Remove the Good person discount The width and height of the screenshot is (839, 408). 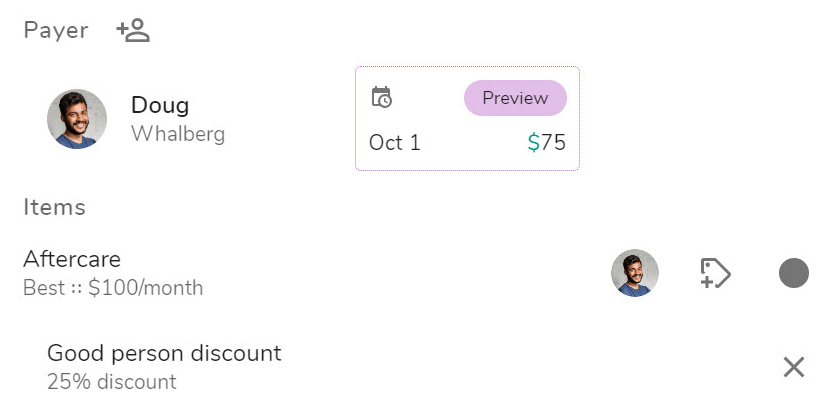click(793, 367)
